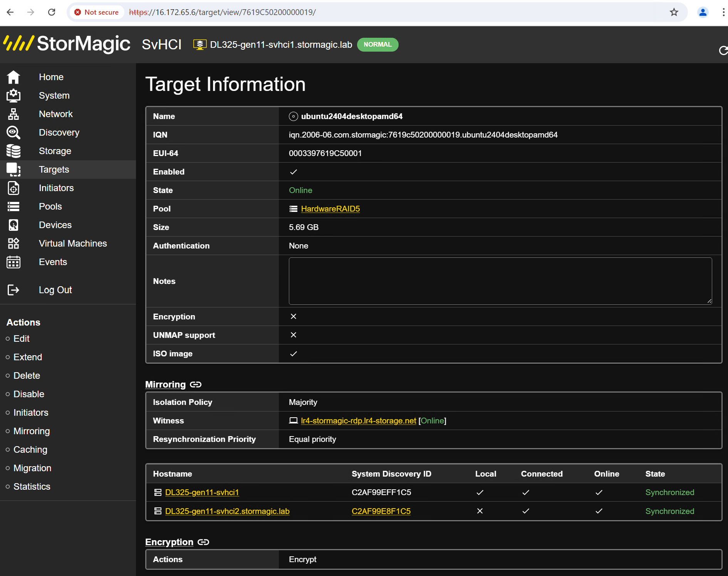Click the target disc icon beside ubuntu2404desktopamd64
The height and width of the screenshot is (576, 728).
[294, 116]
